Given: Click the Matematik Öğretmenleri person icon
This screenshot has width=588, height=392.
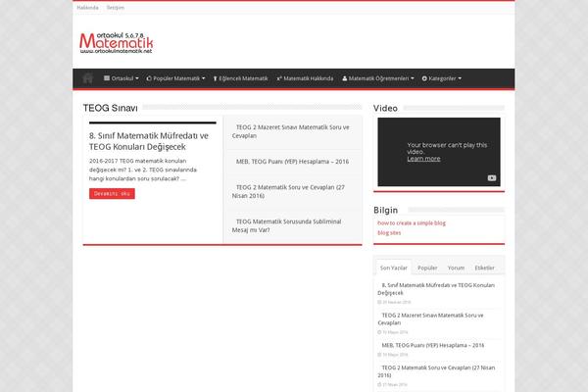Looking at the screenshot, I should coord(344,78).
